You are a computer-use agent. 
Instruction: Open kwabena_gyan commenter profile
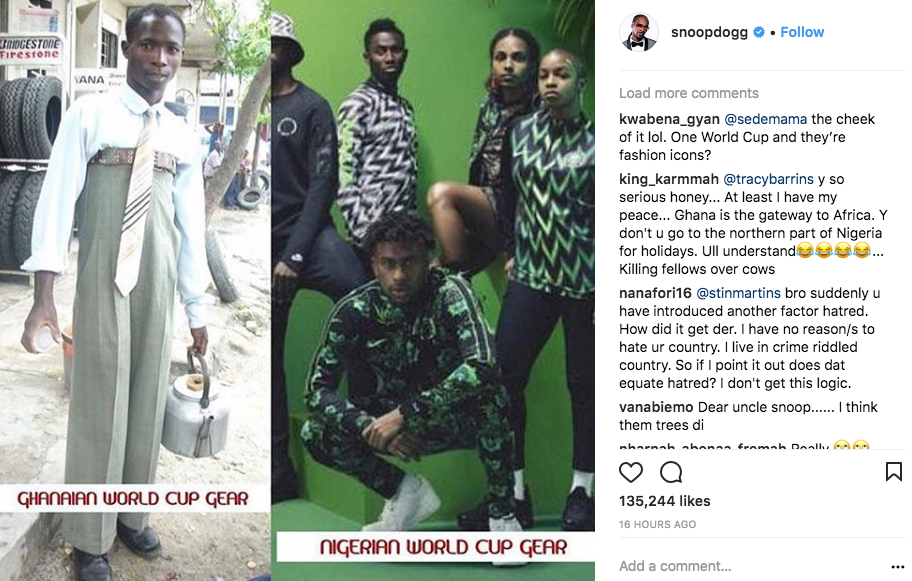pos(669,119)
